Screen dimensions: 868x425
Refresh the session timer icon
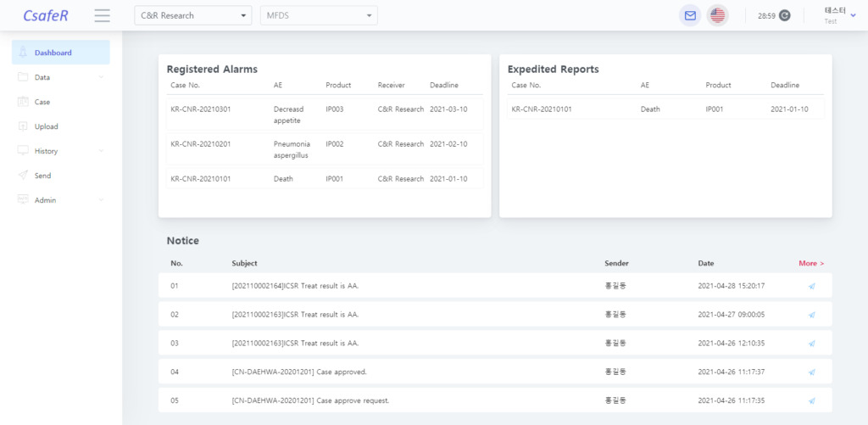coord(784,15)
